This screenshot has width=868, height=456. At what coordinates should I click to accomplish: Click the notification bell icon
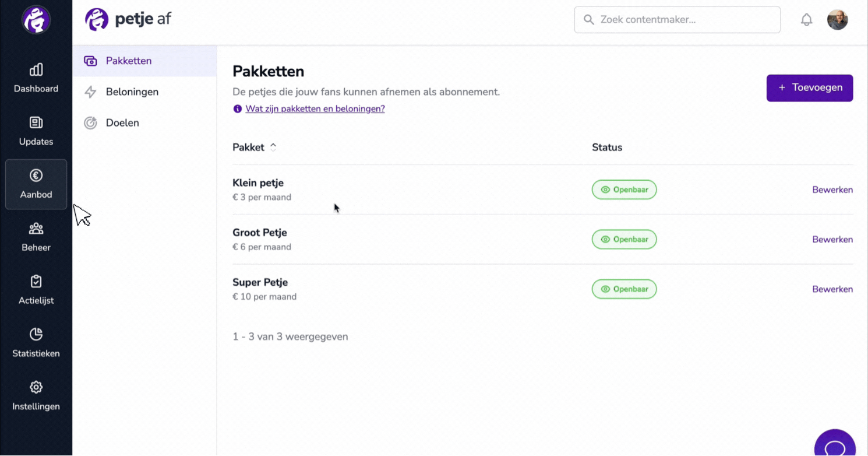coord(806,20)
